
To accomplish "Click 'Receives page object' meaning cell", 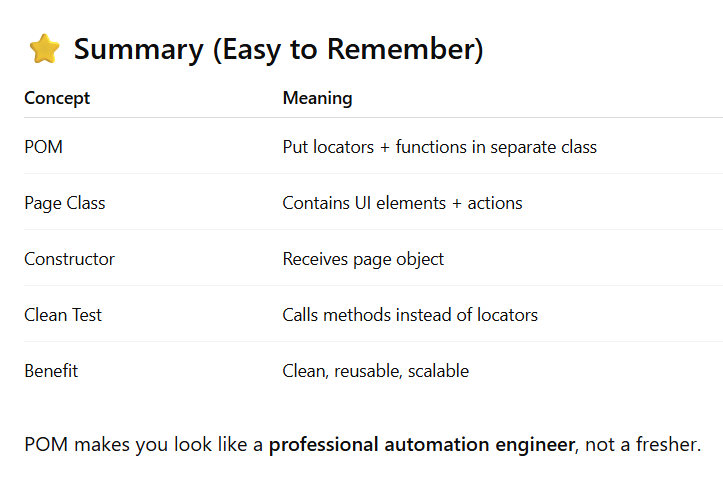I will 363,259.
